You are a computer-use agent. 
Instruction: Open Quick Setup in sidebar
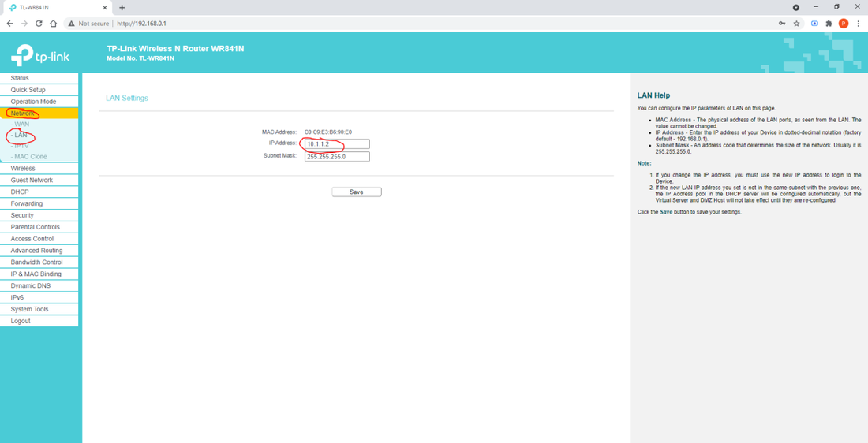click(39, 90)
